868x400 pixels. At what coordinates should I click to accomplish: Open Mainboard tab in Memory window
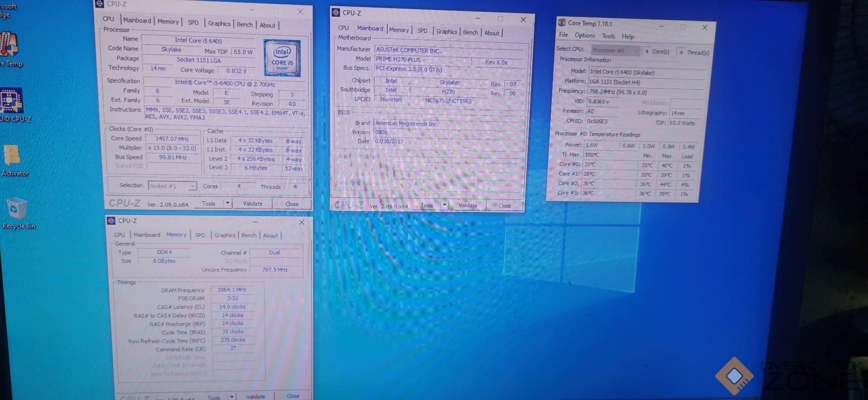pyautogui.click(x=147, y=235)
